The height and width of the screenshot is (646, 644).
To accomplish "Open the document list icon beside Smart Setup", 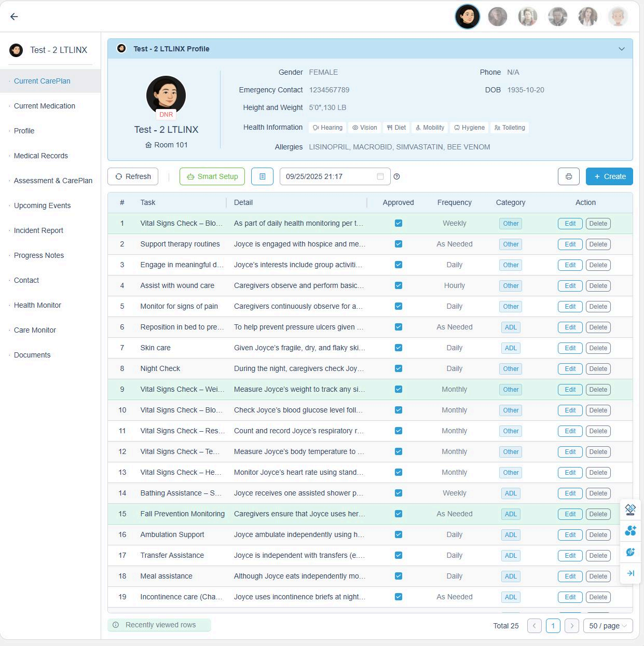I will [262, 176].
